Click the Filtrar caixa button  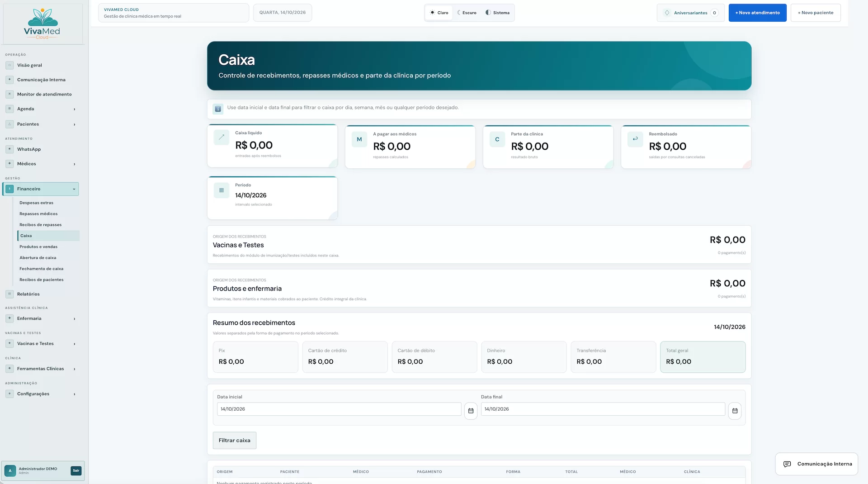click(234, 440)
